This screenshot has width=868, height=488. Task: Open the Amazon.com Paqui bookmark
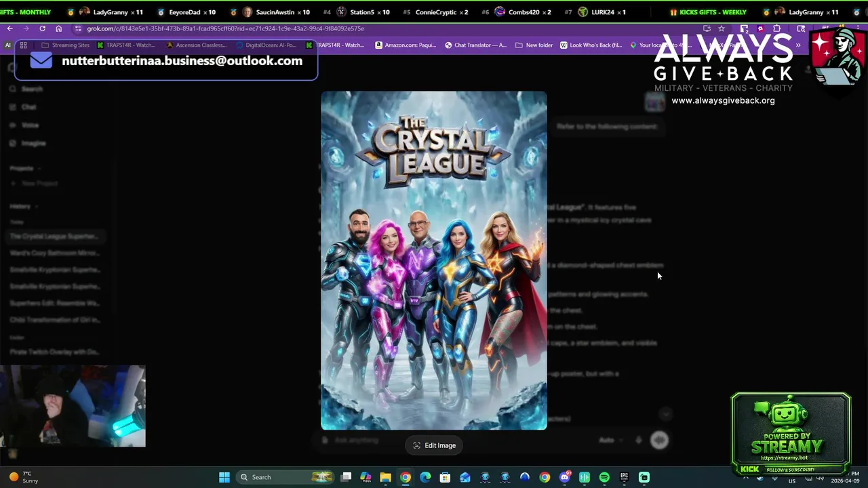(406, 45)
